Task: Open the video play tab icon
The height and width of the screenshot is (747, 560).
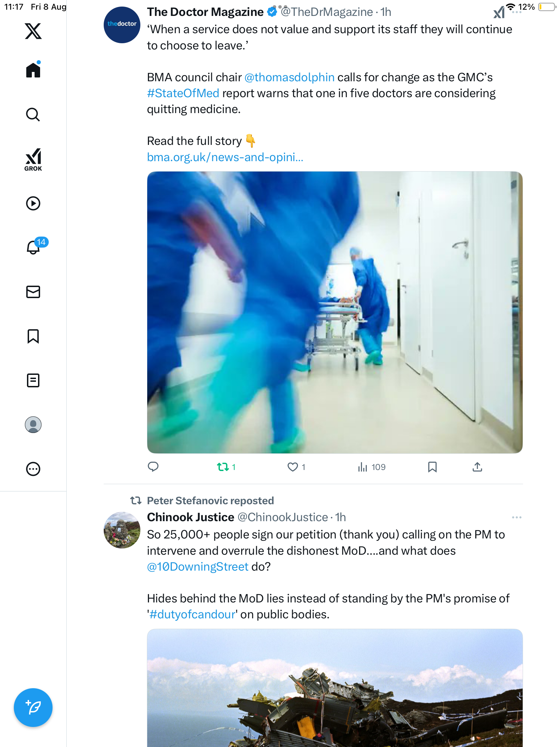Action: pos(33,203)
